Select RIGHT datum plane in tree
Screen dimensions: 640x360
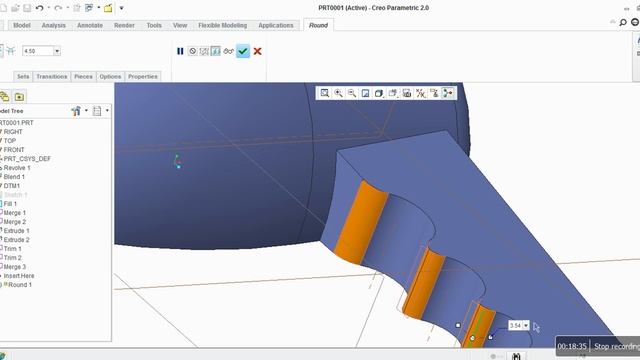pyautogui.click(x=13, y=132)
